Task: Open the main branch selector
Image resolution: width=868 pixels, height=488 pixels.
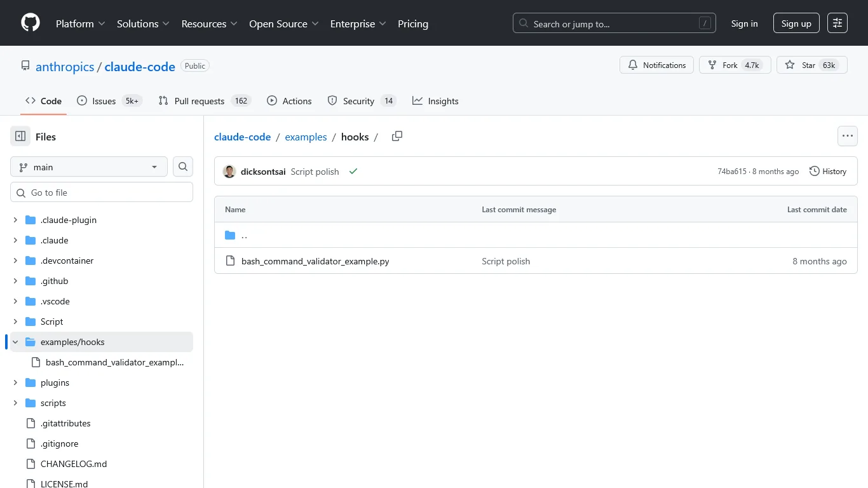Action: tap(89, 167)
